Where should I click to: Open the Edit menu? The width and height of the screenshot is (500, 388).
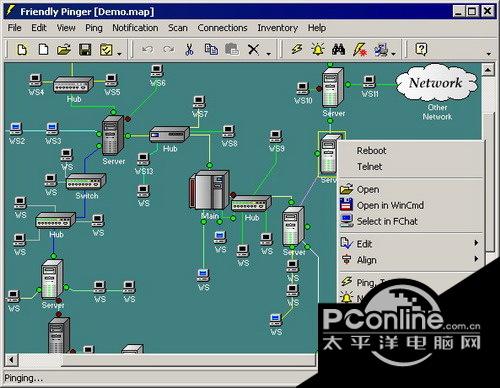point(39,28)
